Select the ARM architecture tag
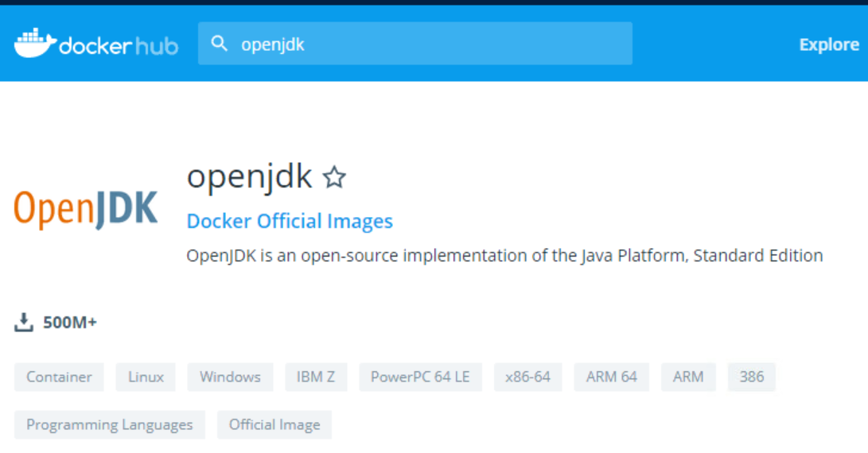 point(688,377)
